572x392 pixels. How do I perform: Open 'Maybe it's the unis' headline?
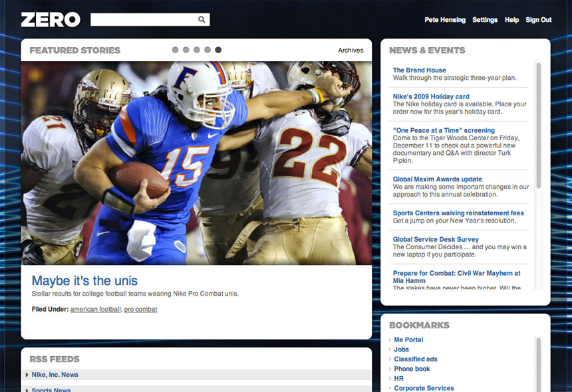coord(84,280)
